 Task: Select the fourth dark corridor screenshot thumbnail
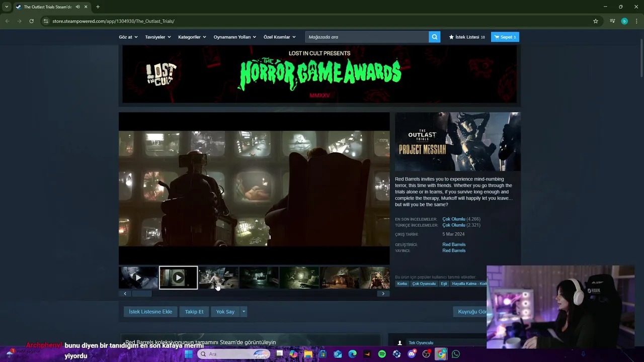point(259,278)
